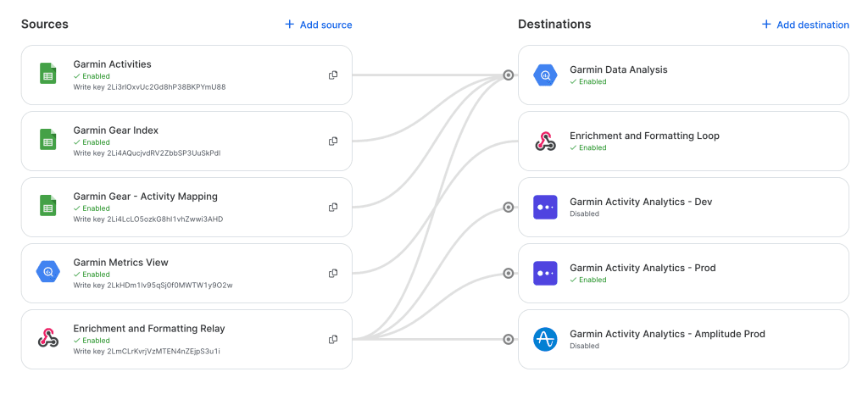
Task: Copy the Garmin Gear Index write key
Action: (333, 142)
